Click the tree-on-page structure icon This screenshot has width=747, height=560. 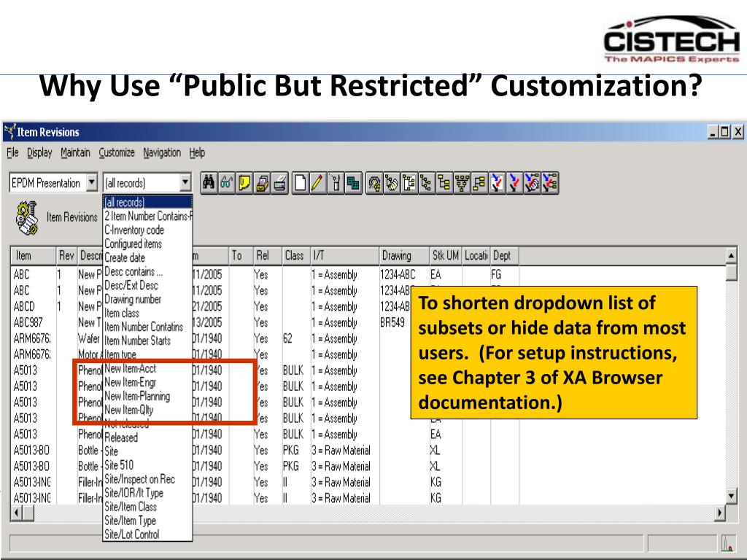pos(409,183)
